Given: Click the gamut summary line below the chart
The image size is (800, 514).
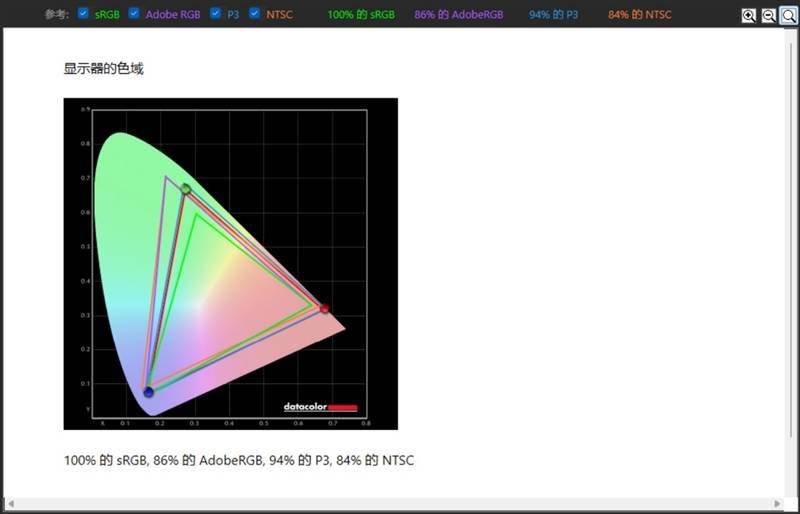Looking at the screenshot, I should [239, 460].
